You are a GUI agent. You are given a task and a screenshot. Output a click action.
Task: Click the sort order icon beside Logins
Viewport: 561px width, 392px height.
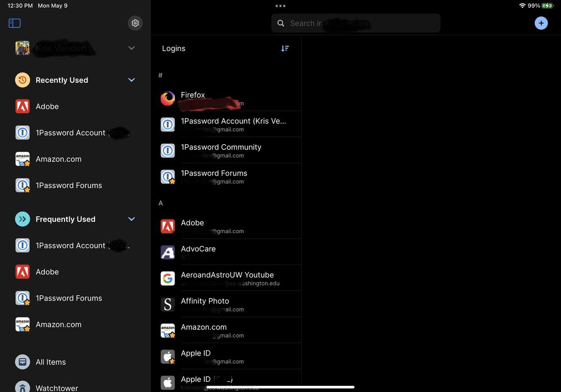click(285, 48)
